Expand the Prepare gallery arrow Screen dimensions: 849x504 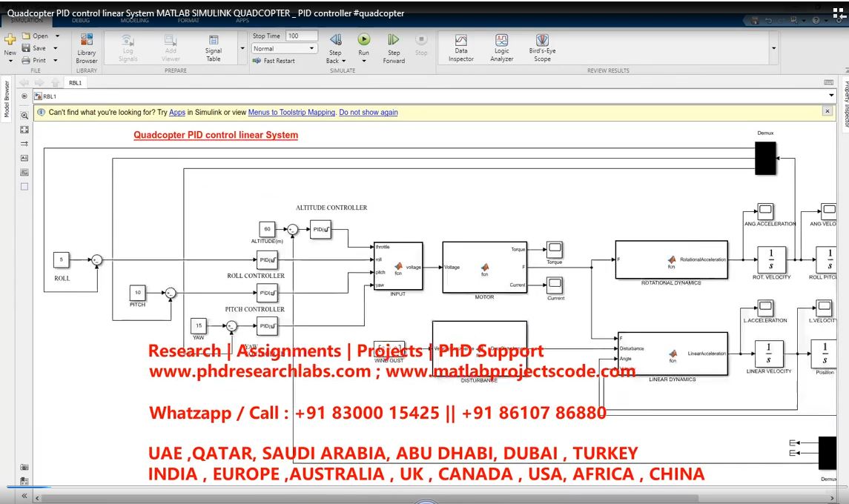tap(242, 48)
